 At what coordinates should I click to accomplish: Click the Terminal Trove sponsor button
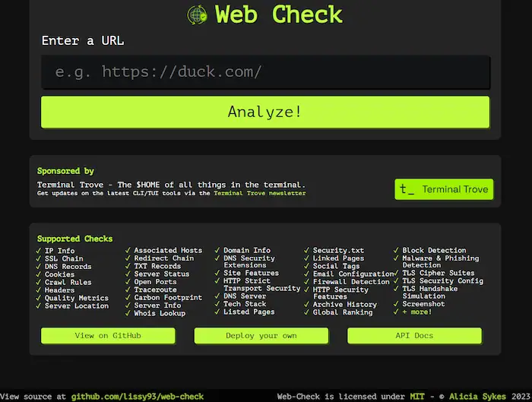444,189
